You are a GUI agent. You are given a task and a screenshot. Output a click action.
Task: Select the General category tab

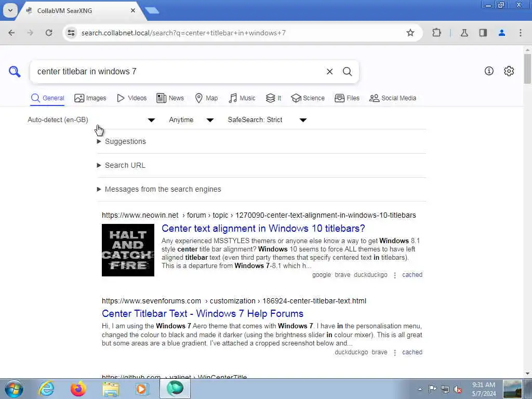click(47, 98)
